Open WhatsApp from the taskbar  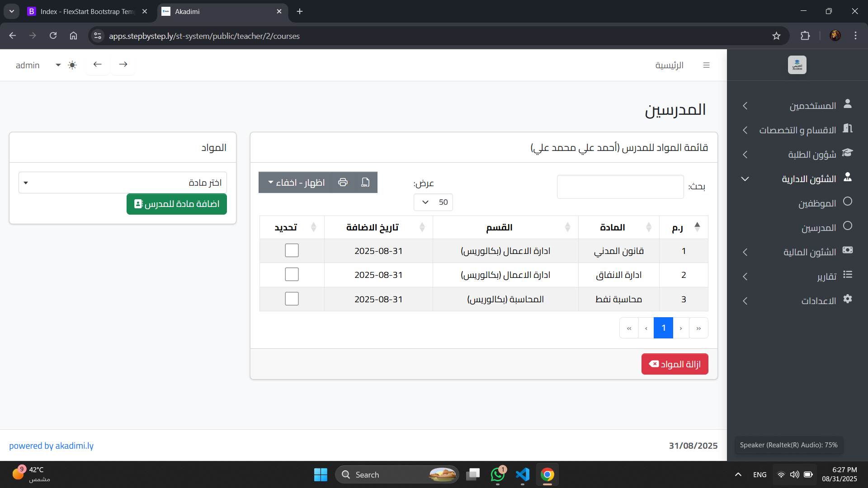497,474
